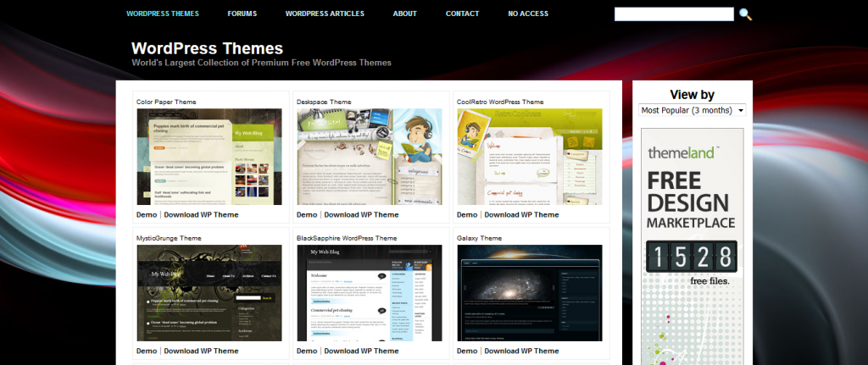Open Demo for MysticGrunge Theme

click(x=147, y=351)
